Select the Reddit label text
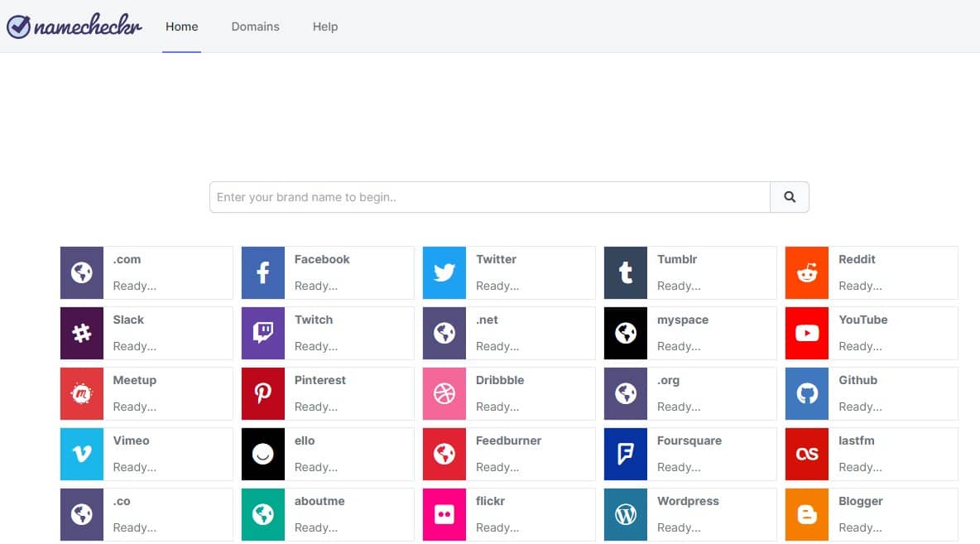The image size is (980, 544). tap(857, 259)
